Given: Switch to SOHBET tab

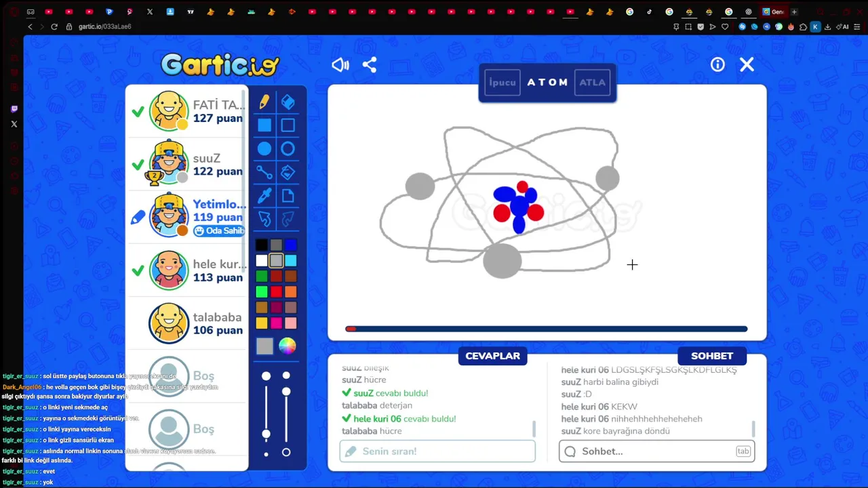Looking at the screenshot, I should (712, 356).
